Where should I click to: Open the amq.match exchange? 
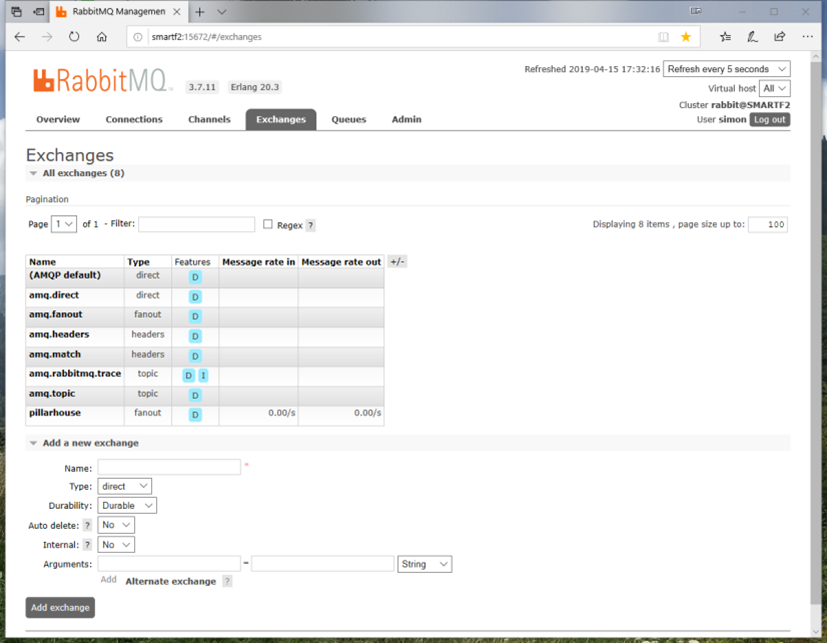(x=55, y=354)
